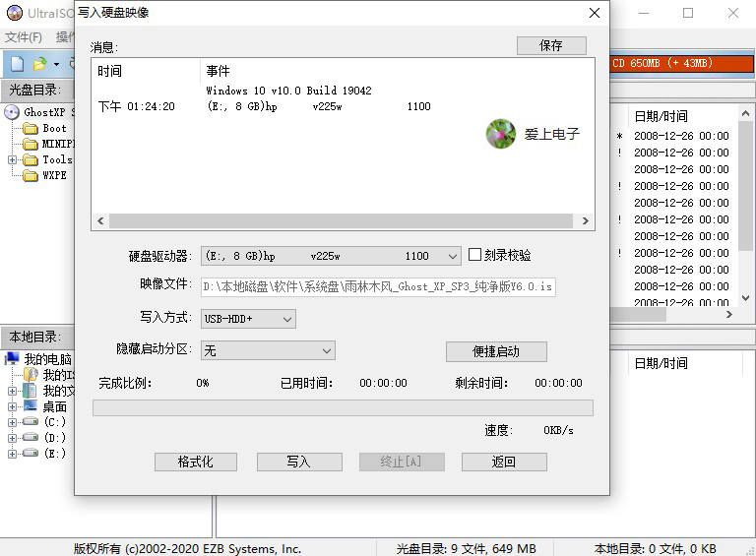Click the C: drive icon

(31, 421)
